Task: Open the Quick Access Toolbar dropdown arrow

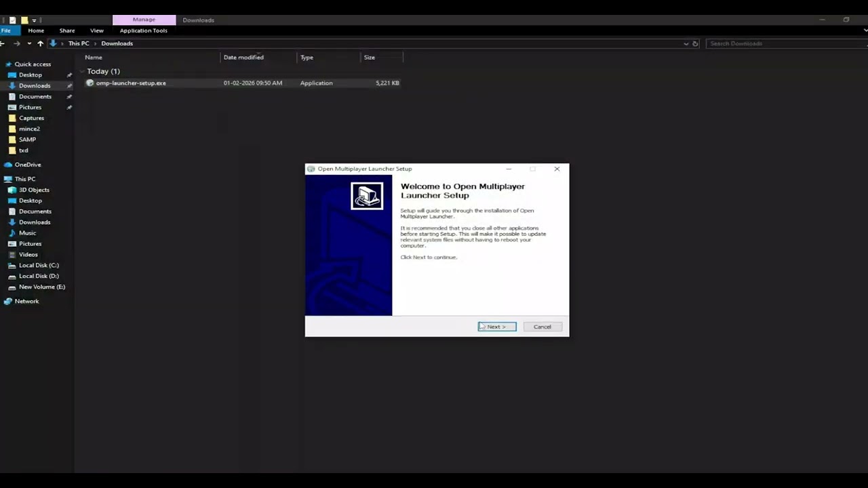Action: 33,20
